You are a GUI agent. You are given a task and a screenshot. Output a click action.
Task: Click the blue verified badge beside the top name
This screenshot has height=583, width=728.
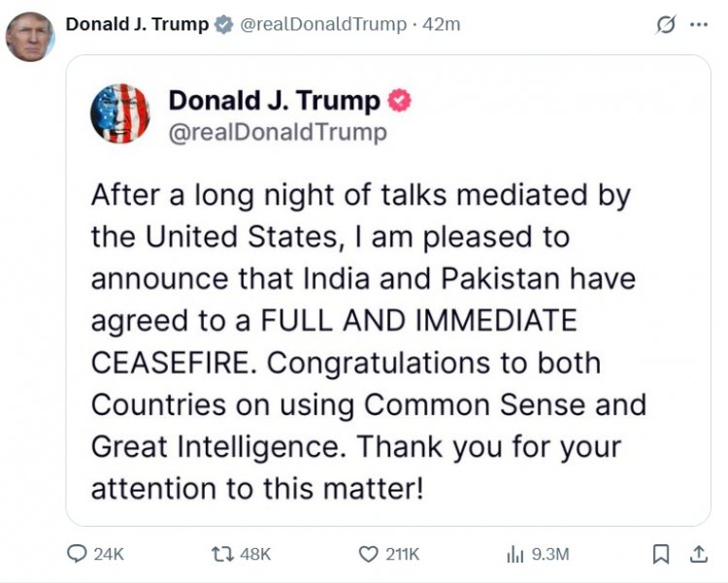(x=224, y=25)
